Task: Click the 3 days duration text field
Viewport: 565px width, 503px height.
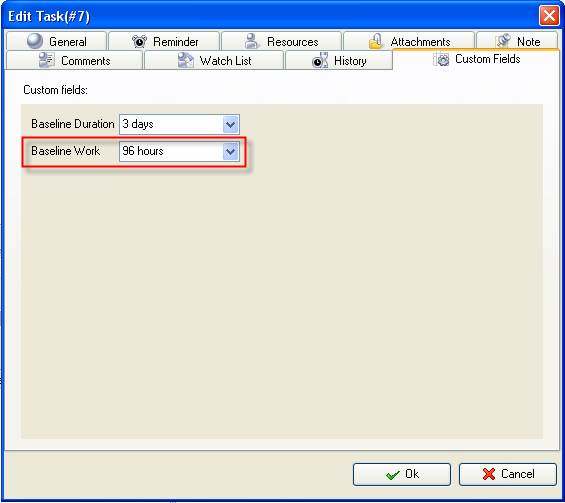Action: pyautogui.click(x=172, y=125)
